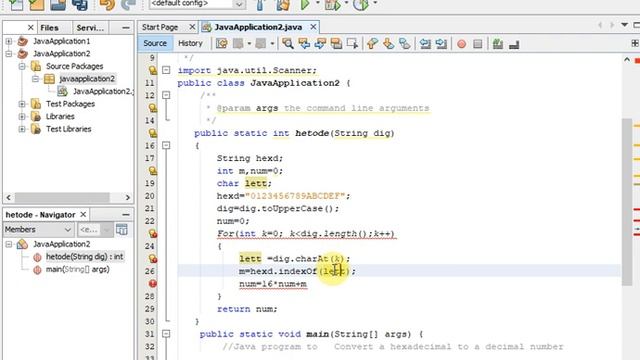Collapse hetode method fold at line 16
The width and height of the screenshot is (640, 360).
point(166,145)
